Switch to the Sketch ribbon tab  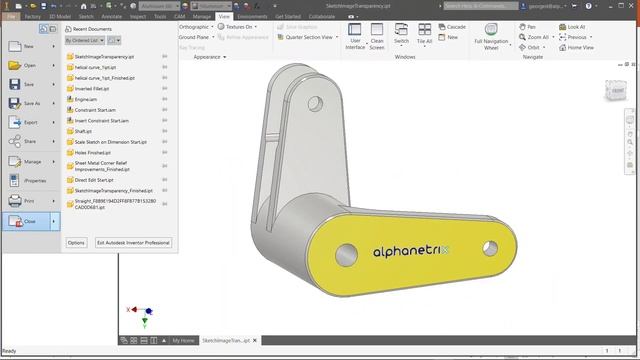coord(86,16)
